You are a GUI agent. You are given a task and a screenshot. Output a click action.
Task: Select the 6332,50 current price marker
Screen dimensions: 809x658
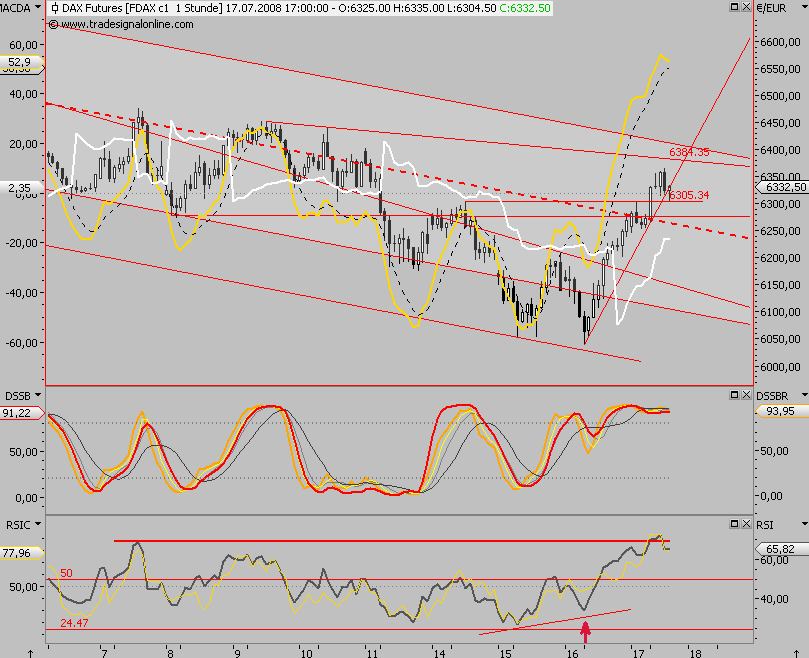click(x=782, y=187)
